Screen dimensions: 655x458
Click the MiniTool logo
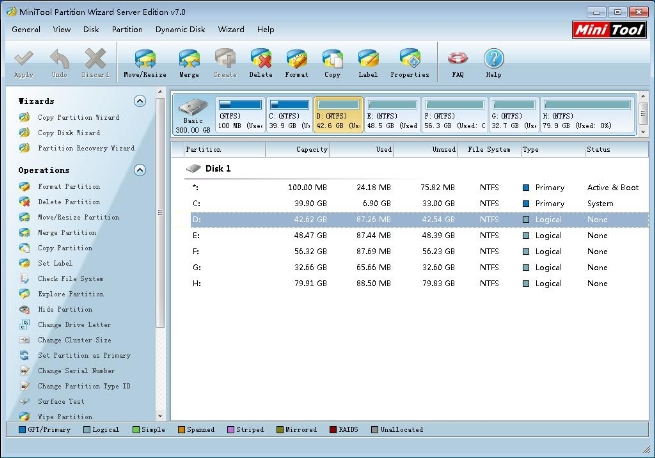tap(609, 30)
